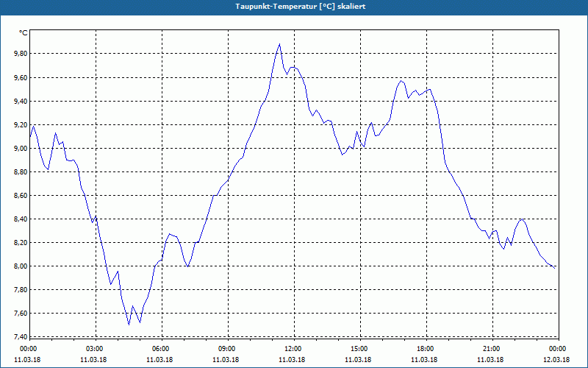
Task: Click the 9,40 y-axis value
Action: point(21,101)
